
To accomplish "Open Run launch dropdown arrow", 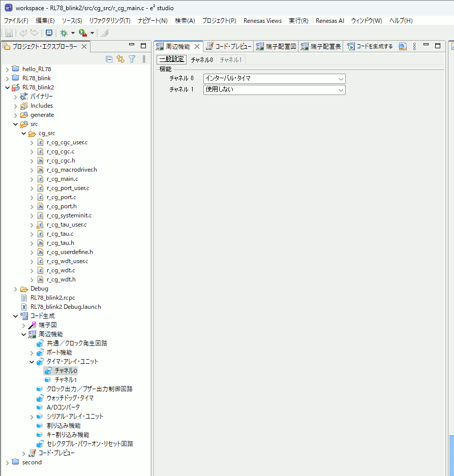I will [92, 33].
